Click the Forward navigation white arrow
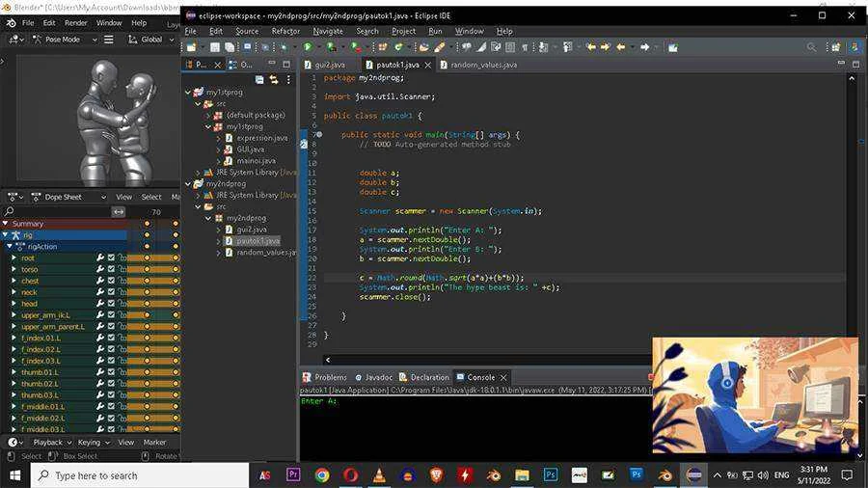Viewport: 868px width, 488px height. click(645, 47)
